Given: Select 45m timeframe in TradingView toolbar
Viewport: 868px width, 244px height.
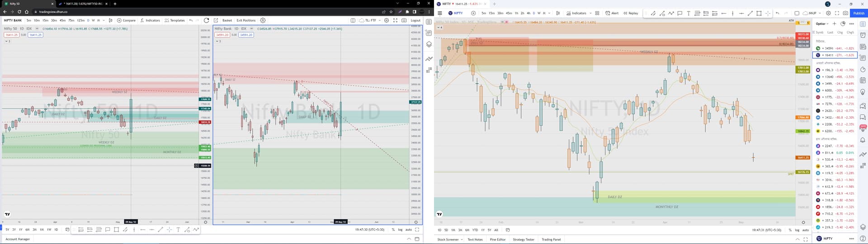Looking at the screenshot, I should point(509,13).
